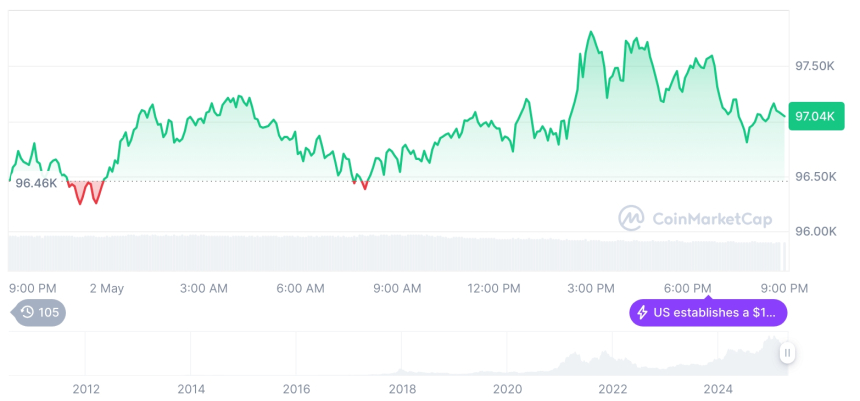Select the 2024 year on the overview timeline
The image size is (860, 401).
coord(718,389)
